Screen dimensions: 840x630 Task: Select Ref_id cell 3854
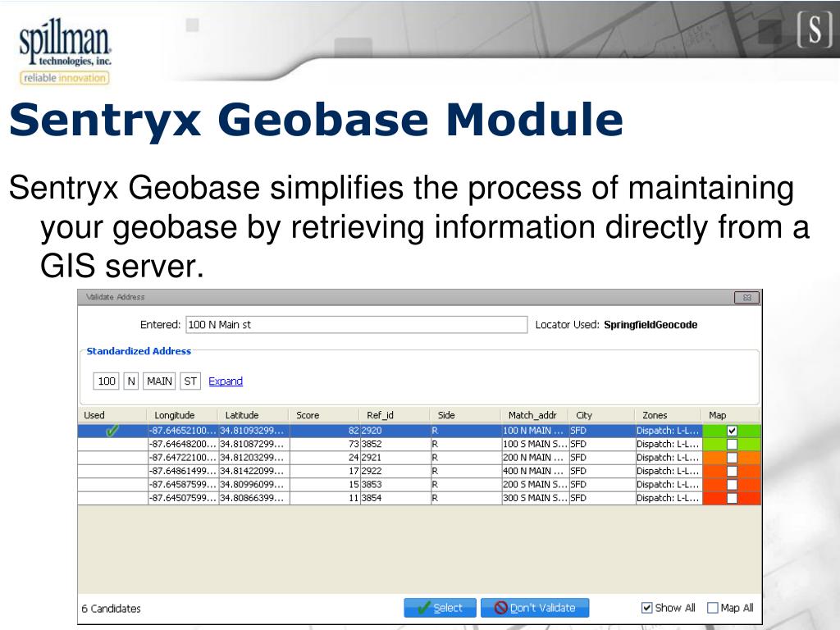point(395,498)
